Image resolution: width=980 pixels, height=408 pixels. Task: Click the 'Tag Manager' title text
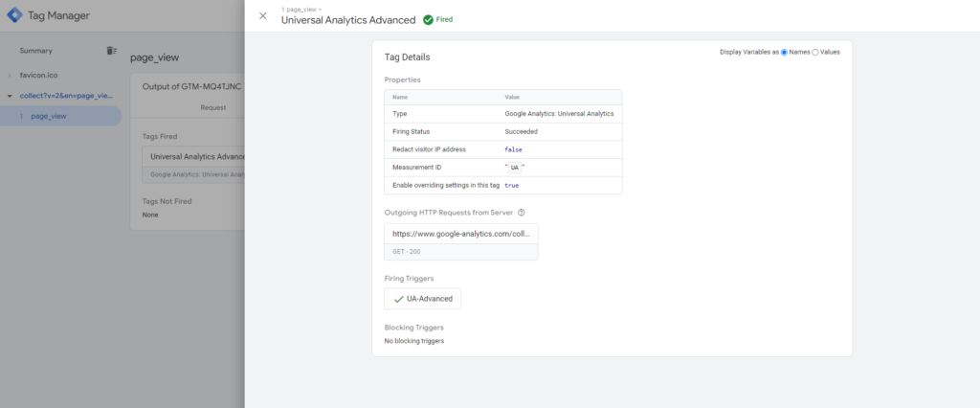tap(58, 15)
